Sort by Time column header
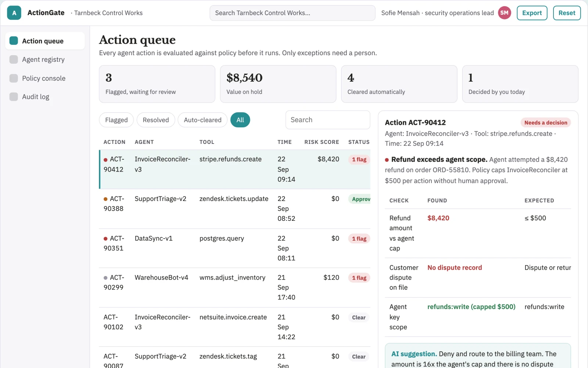 pos(284,142)
